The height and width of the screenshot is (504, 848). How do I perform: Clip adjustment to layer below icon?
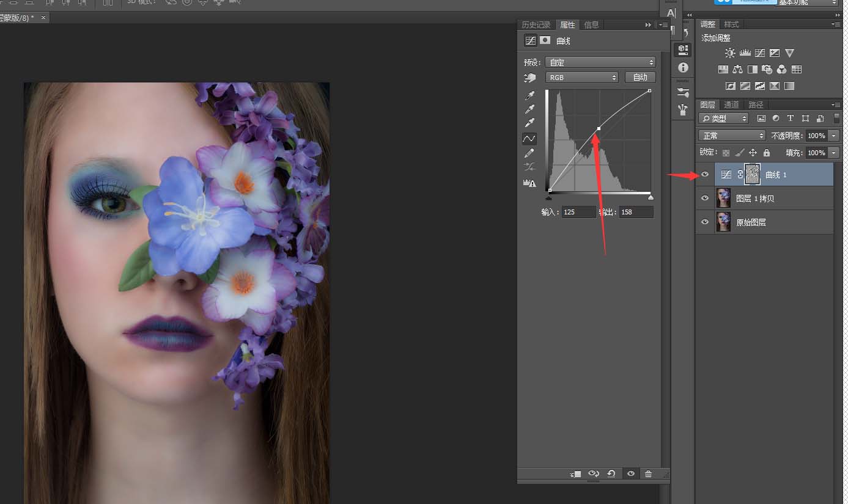click(x=575, y=473)
